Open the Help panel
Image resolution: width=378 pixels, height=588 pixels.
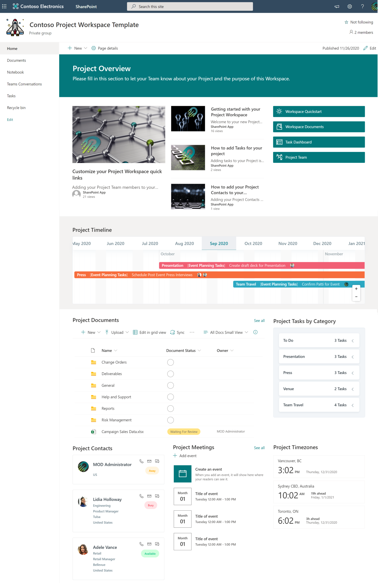(x=362, y=6)
